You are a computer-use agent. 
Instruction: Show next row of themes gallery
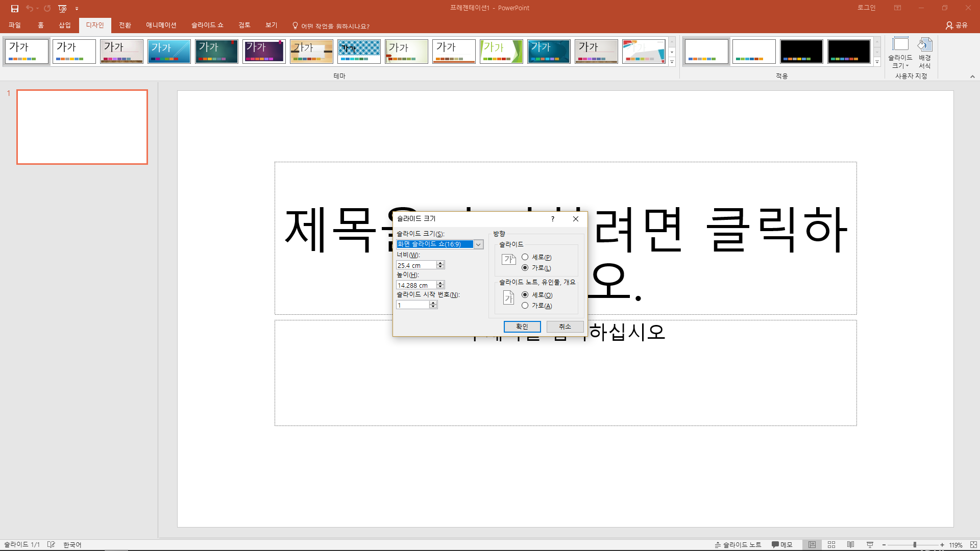pos(672,52)
